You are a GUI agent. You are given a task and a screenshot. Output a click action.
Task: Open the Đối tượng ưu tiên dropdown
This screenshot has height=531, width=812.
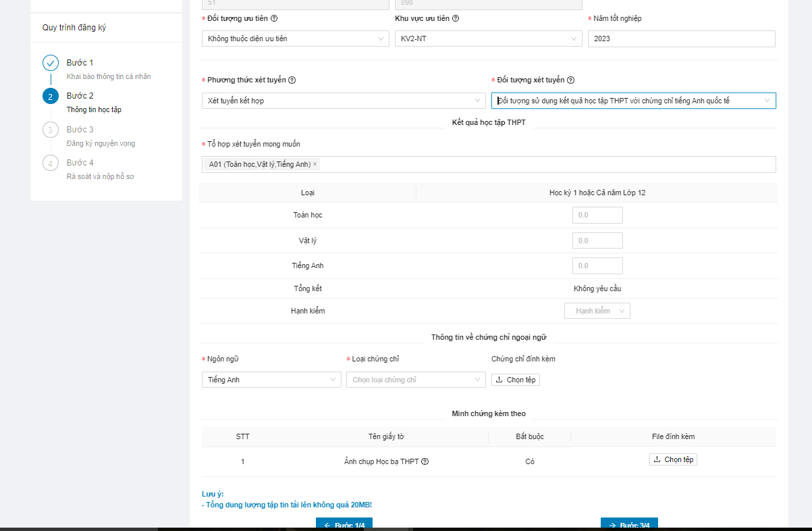click(x=294, y=39)
